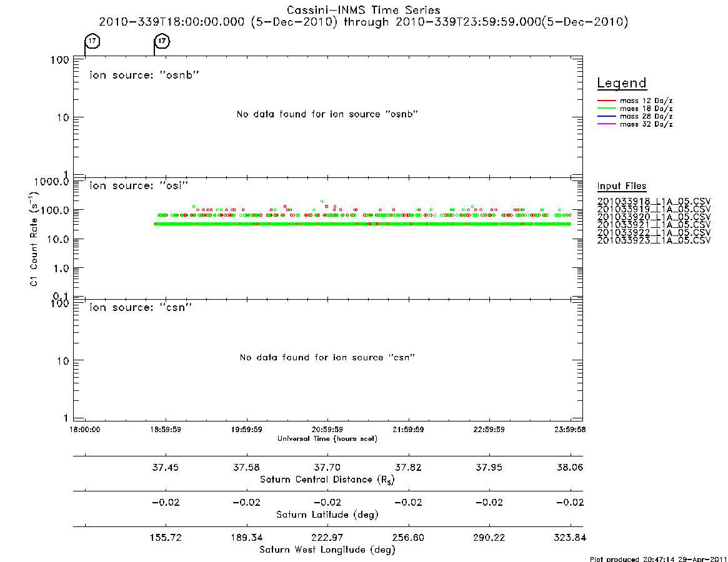Click the red mass 12 Da/z legend line
The height and width of the screenshot is (562, 728).
606,101
